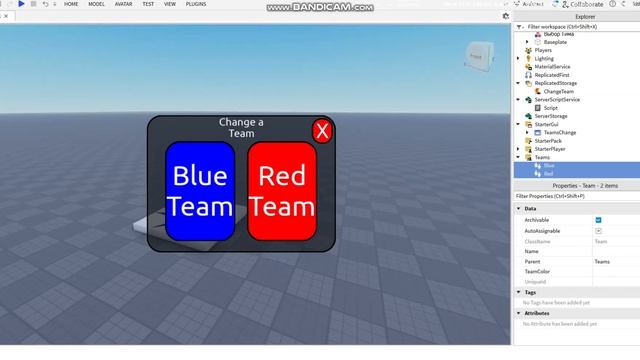Open the VIEW ribbon tab
Viewport: 640px width, 360px height.
coord(170,4)
